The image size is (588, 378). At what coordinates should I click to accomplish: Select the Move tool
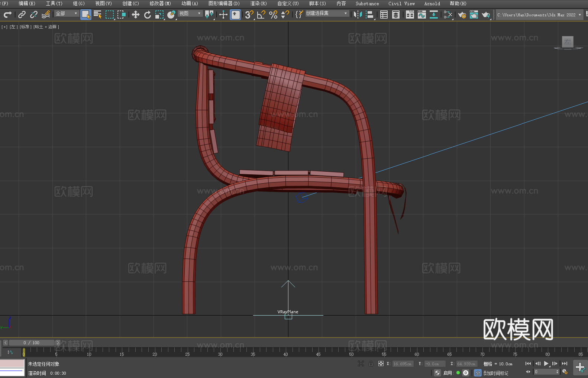click(x=136, y=14)
